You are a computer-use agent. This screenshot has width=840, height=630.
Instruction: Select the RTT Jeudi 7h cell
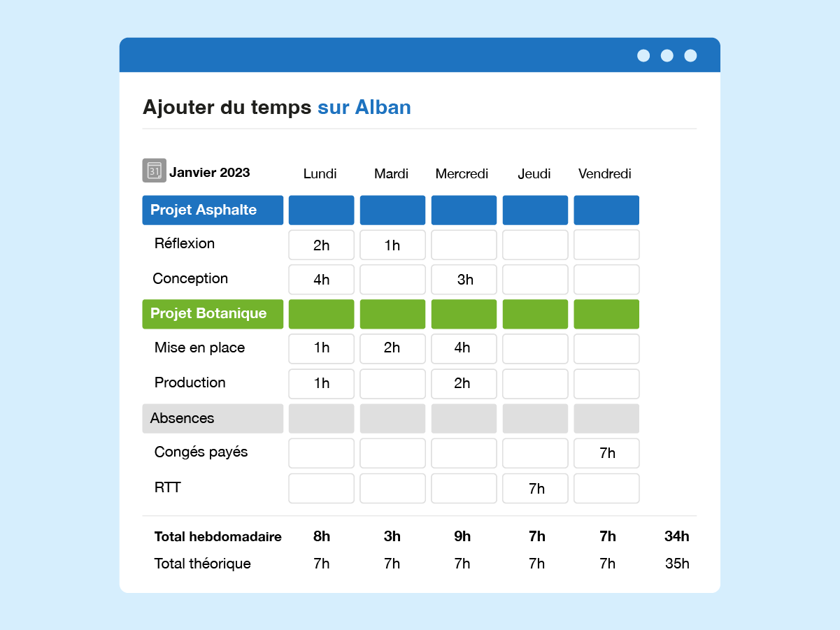(x=535, y=488)
